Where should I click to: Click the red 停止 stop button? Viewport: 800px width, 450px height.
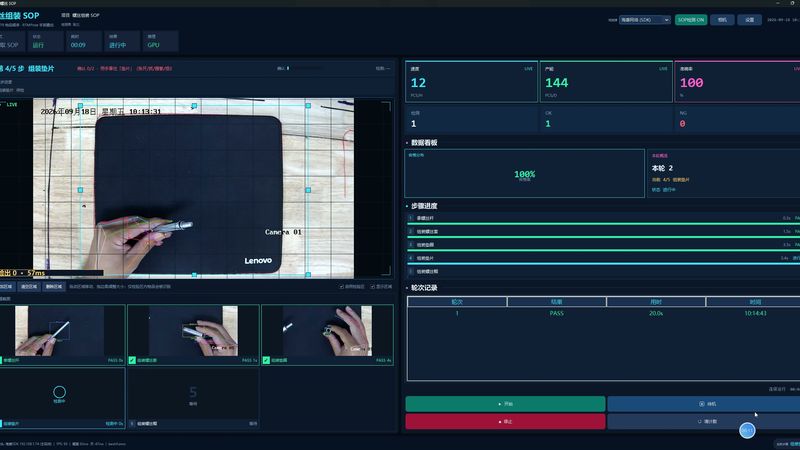pos(505,421)
